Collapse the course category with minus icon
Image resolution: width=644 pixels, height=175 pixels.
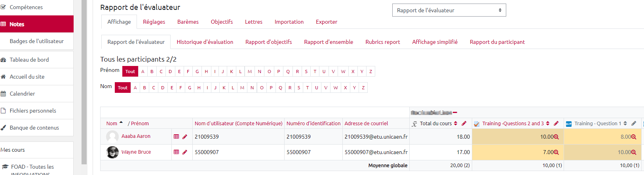(455, 113)
